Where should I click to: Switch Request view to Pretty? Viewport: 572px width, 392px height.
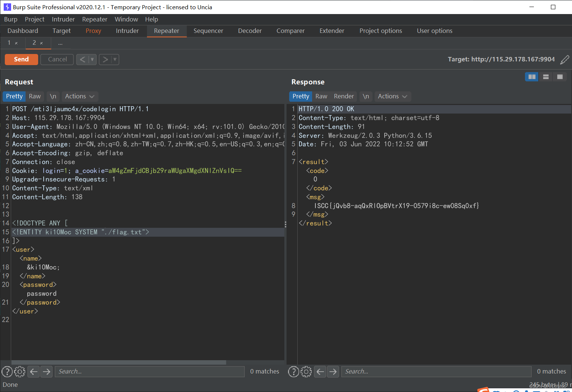[14, 97]
